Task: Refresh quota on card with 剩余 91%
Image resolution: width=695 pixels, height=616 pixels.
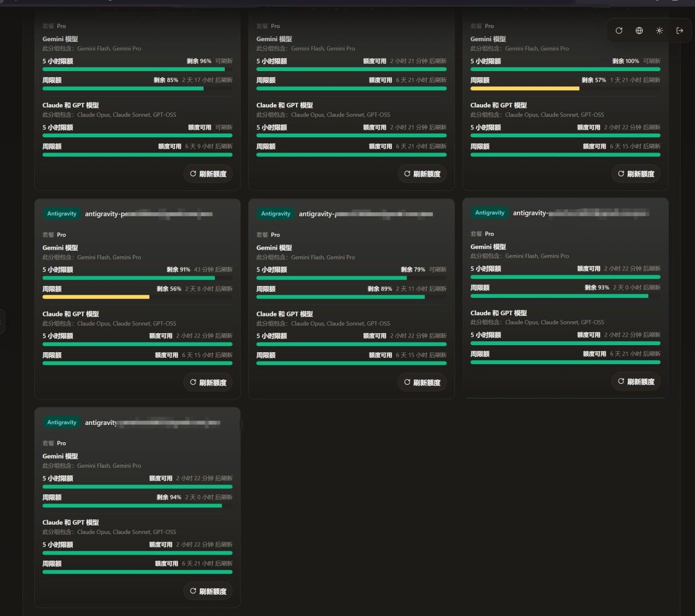Action: point(208,383)
